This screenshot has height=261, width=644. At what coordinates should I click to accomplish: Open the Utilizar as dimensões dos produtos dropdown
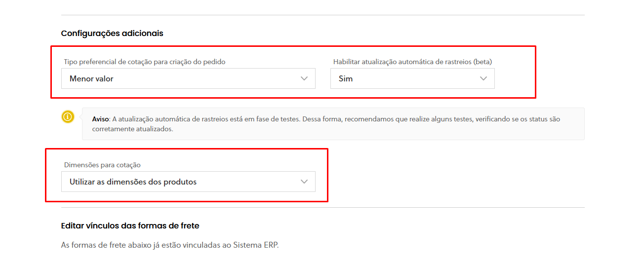coord(188,182)
